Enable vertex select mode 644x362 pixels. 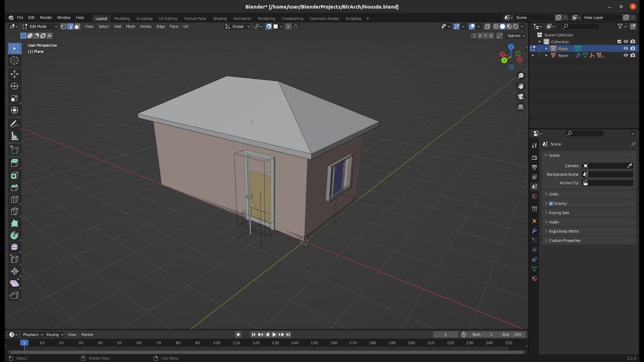(63, 27)
